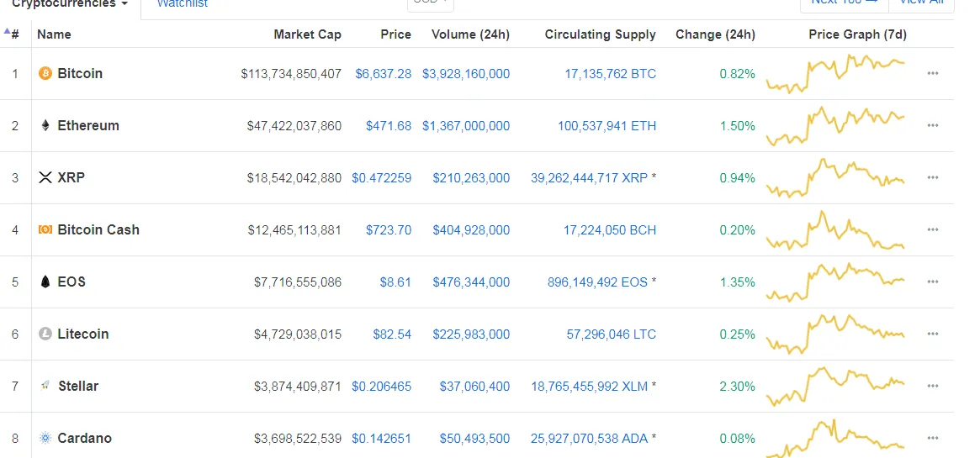Click the EOS logo icon

[45, 282]
